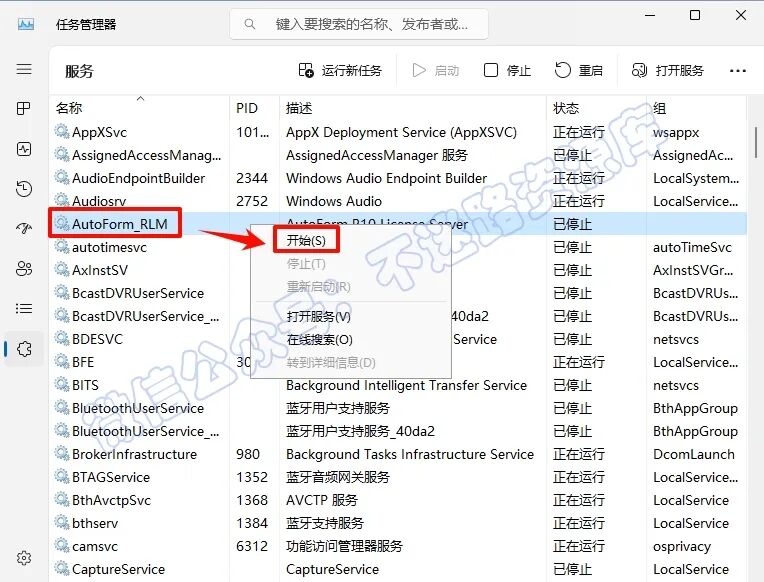
Task: Click the gear icon beside bthserv
Action: coord(61,523)
